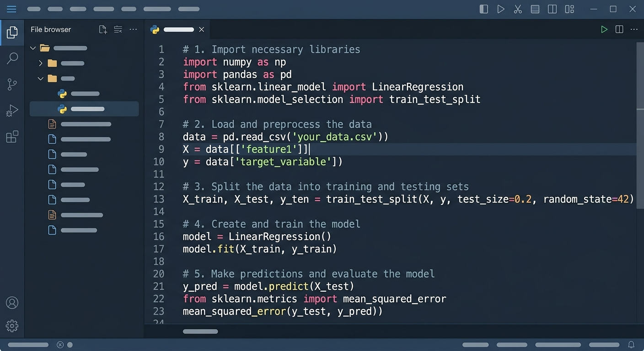
Task: Run the Python file with green play button
Action: pos(604,30)
